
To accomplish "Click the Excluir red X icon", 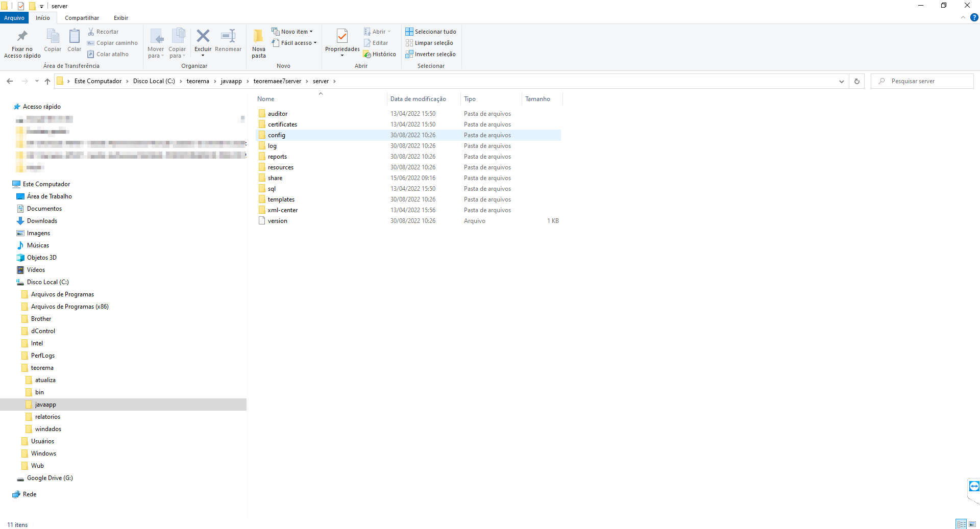I will pyautogui.click(x=203, y=36).
